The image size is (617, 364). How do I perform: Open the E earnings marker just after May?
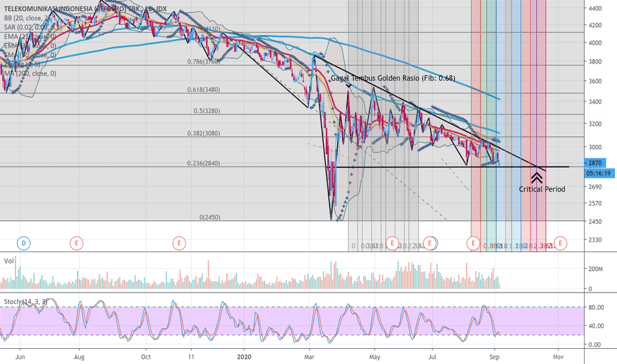click(x=393, y=243)
